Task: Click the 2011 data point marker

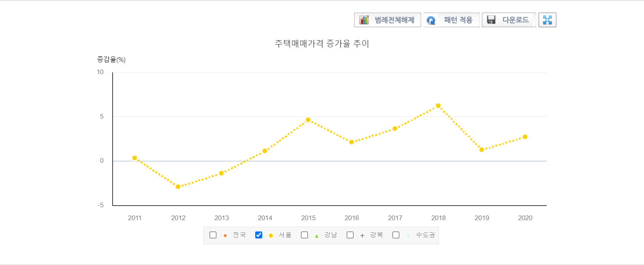Action: click(135, 158)
